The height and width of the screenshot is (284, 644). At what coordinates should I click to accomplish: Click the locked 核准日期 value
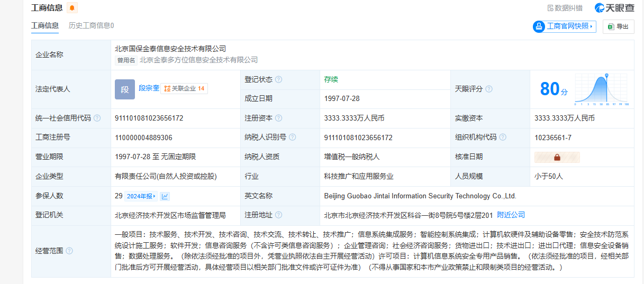557,157
